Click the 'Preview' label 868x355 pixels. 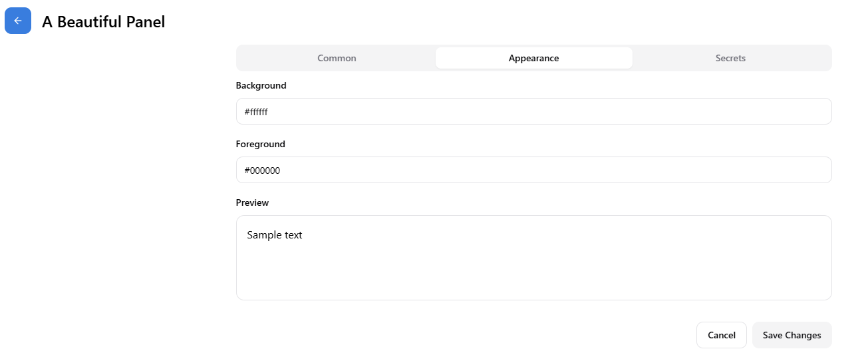(252, 202)
